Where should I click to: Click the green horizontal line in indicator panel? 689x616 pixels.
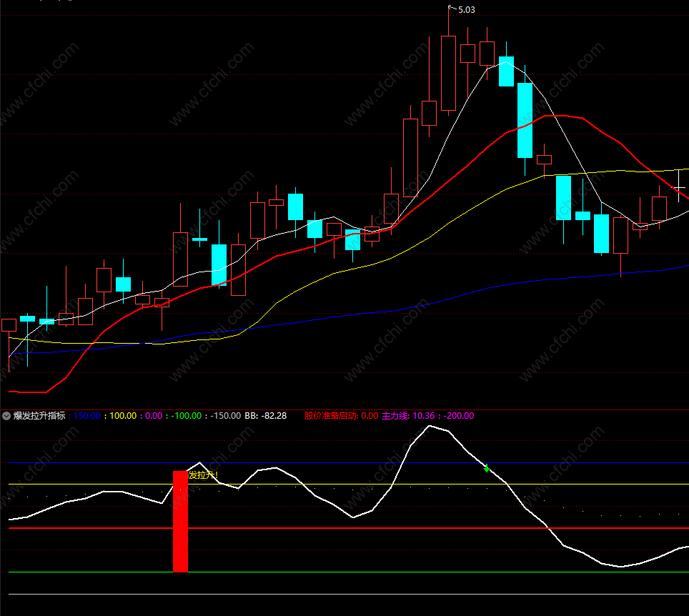tap(429, 572)
